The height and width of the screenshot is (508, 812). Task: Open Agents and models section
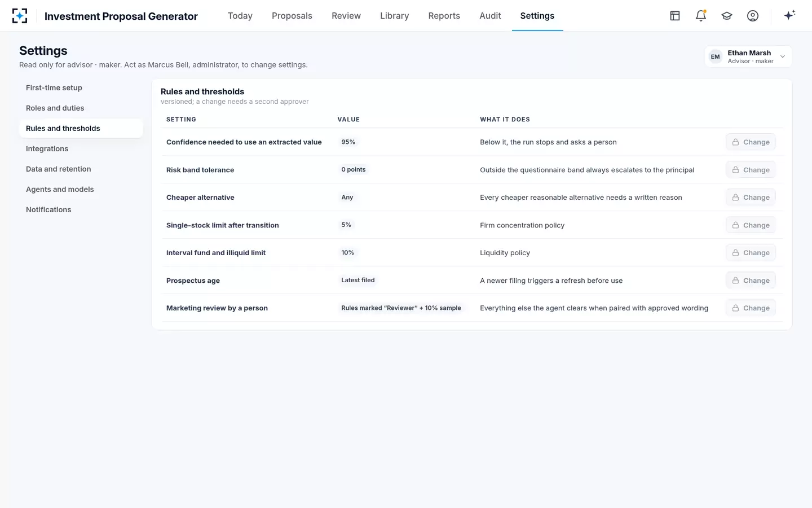[x=81, y=189]
